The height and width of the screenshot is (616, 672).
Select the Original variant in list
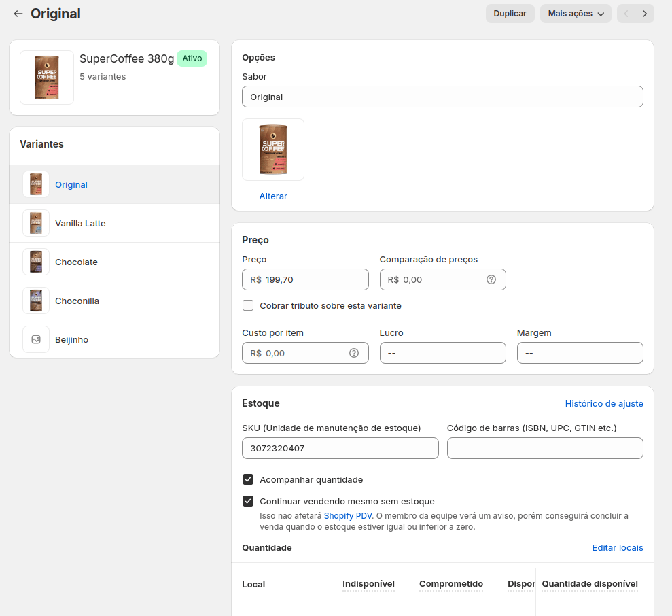114,184
